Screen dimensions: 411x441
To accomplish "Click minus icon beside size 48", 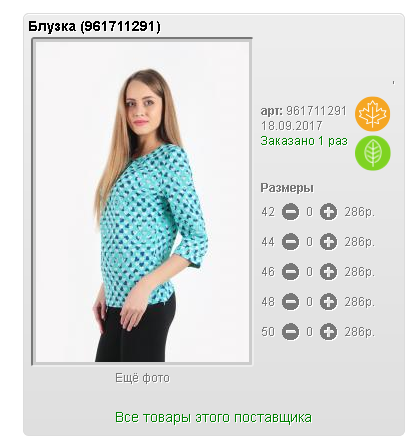I will pyautogui.click(x=290, y=302).
